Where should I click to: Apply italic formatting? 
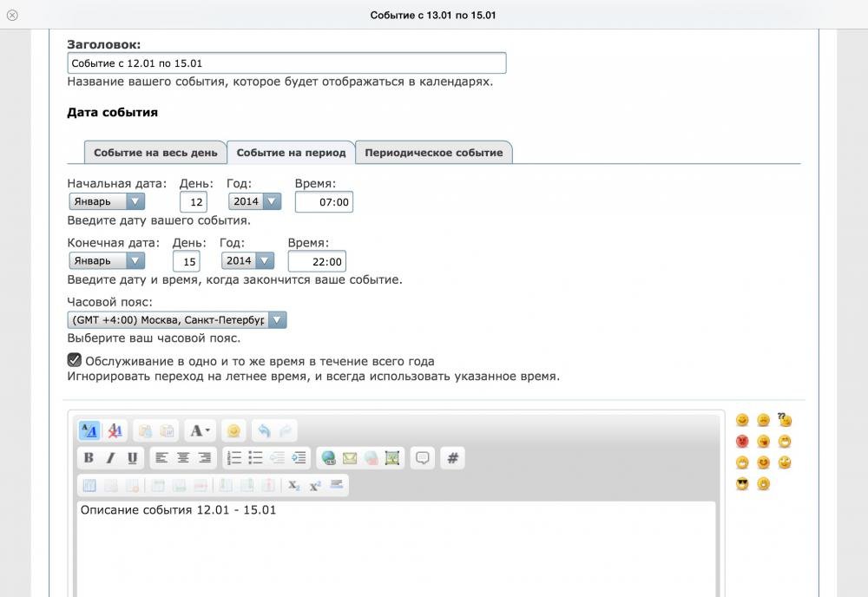pos(110,458)
